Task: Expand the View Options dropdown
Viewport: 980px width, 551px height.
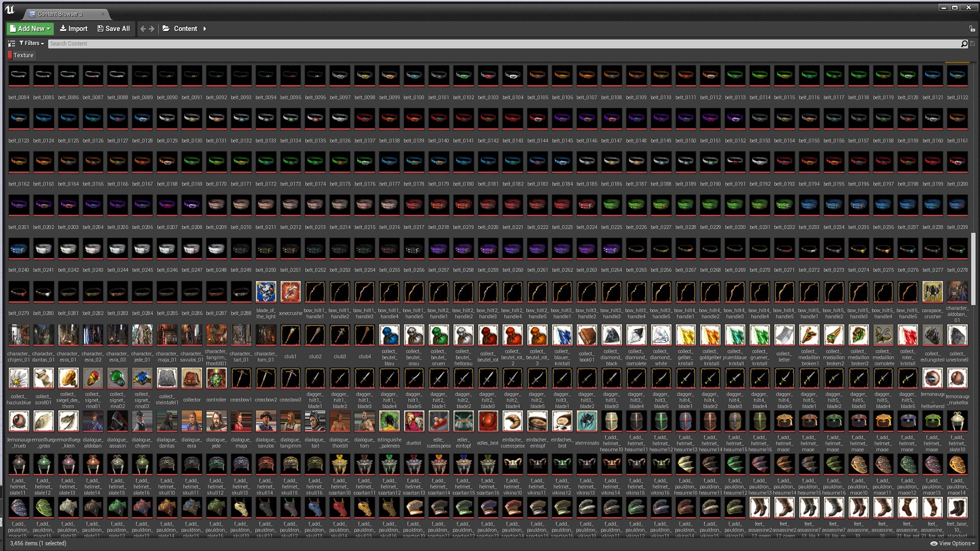Action: (955, 544)
